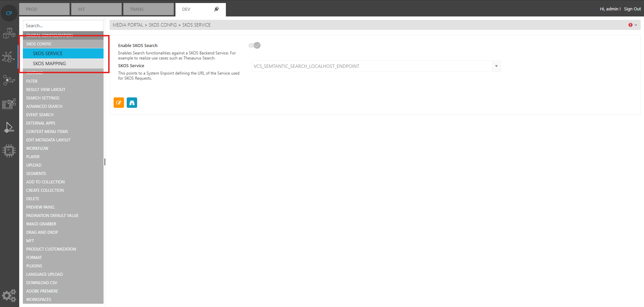Open the play triangle icon in sidebar
Image resolution: width=644 pixels, height=307 pixels.
click(x=9, y=127)
